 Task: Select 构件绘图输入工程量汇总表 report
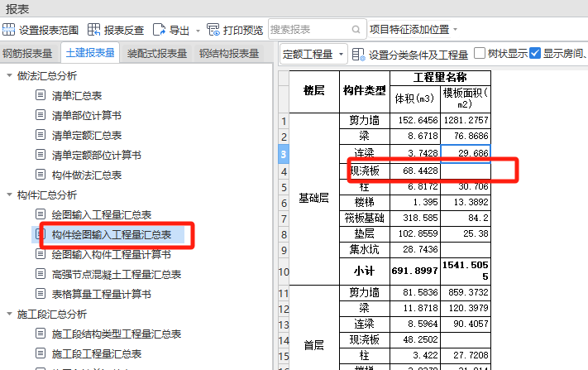pyautogui.click(x=112, y=234)
